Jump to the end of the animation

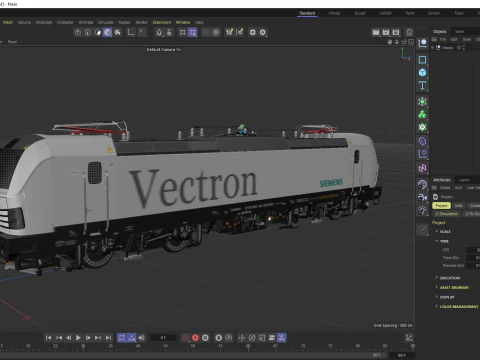point(108,338)
